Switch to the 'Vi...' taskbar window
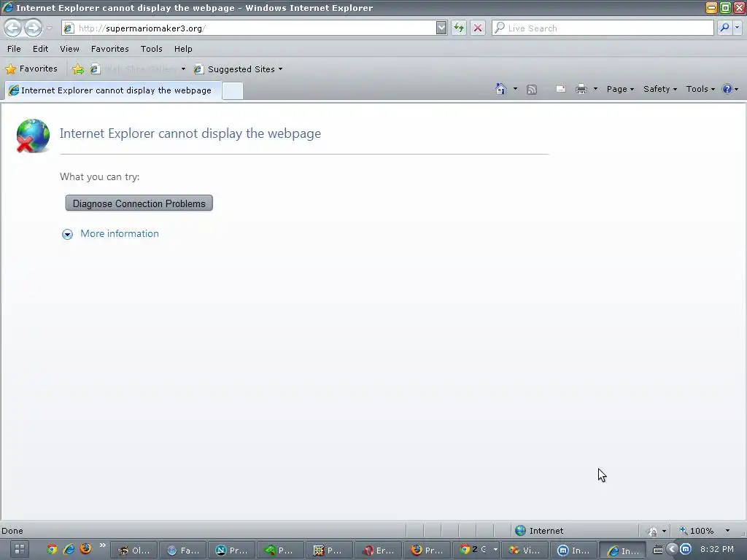 pos(525,550)
